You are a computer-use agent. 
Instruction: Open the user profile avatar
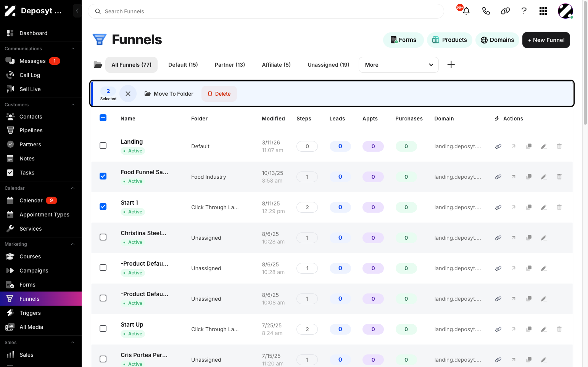[x=565, y=11]
